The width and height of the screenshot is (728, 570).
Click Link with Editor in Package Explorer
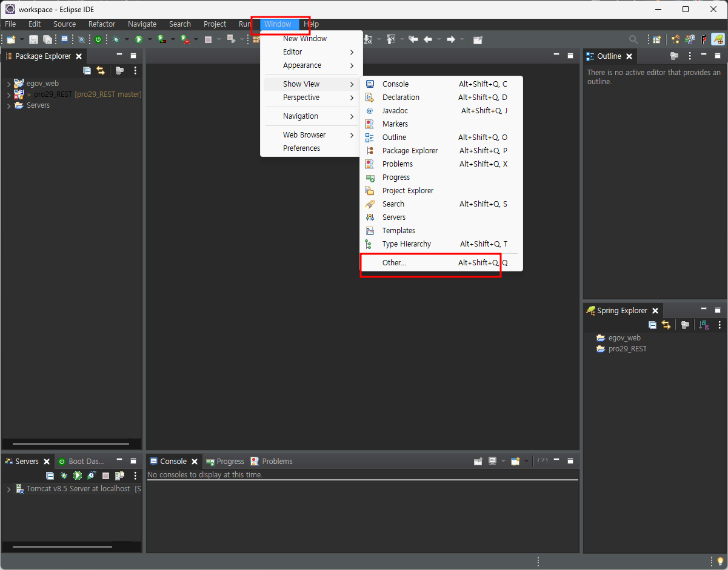click(x=101, y=71)
